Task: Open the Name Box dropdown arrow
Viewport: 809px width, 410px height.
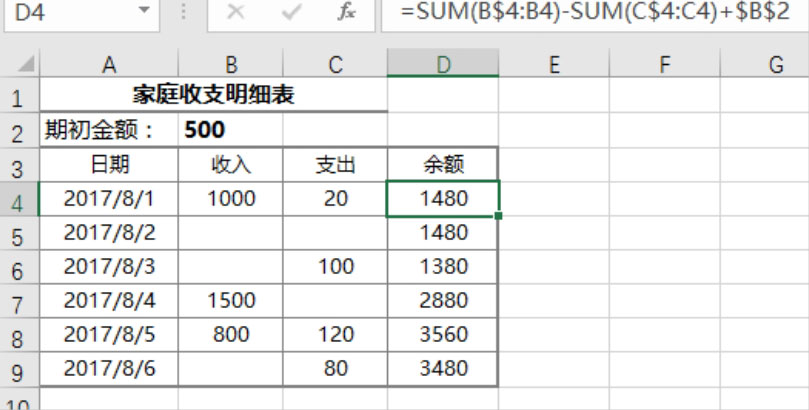Action: 144,10
